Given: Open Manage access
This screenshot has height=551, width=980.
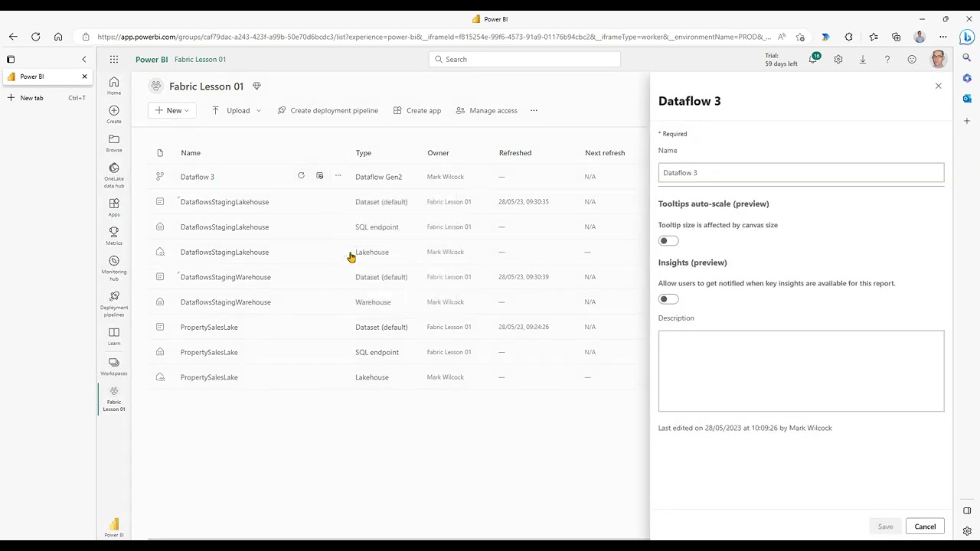Looking at the screenshot, I should [x=487, y=110].
